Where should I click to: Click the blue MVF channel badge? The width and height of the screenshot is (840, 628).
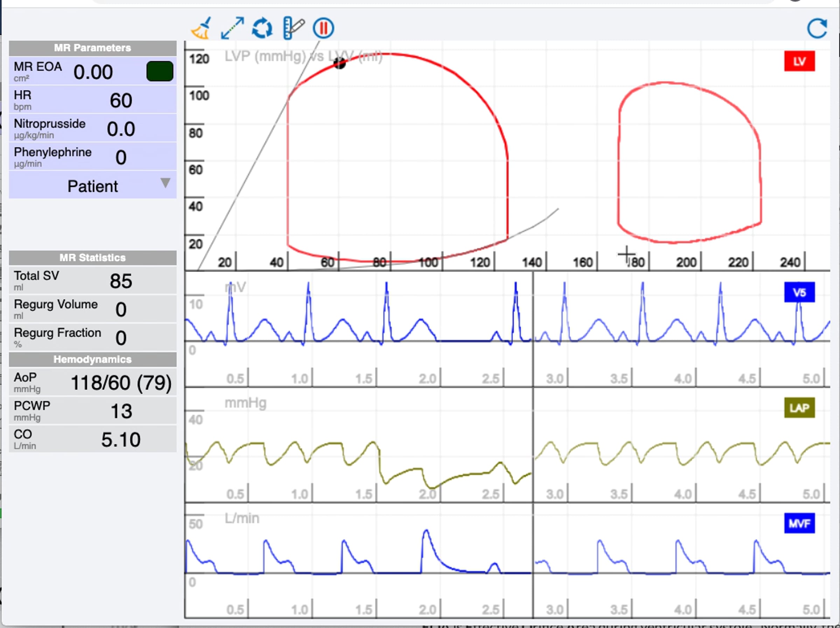[x=799, y=523]
